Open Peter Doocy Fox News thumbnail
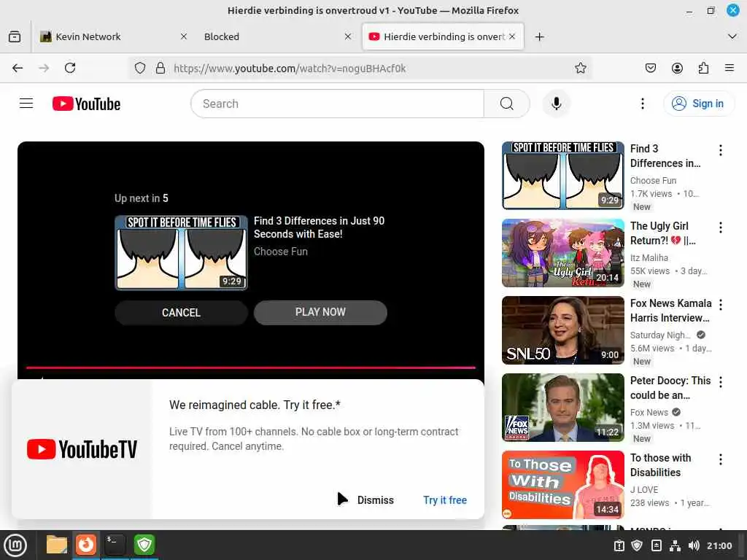This screenshot has width=747, height=560. [563, 408]
